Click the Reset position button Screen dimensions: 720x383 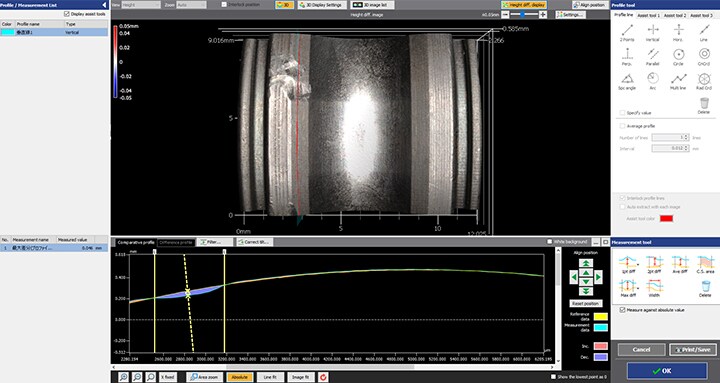click(x=585, y=304)
